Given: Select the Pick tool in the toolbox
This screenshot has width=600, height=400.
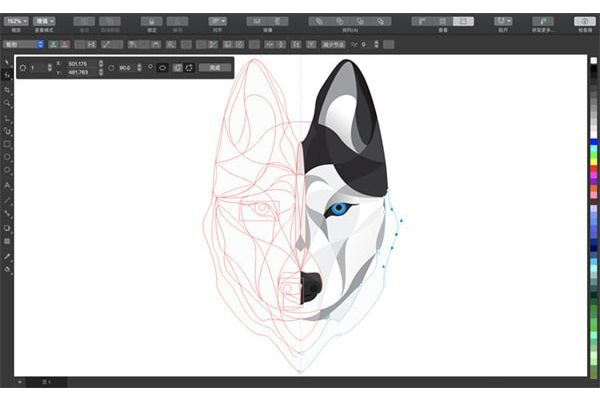Looking at the screenshot, I should tap(7, 61).
